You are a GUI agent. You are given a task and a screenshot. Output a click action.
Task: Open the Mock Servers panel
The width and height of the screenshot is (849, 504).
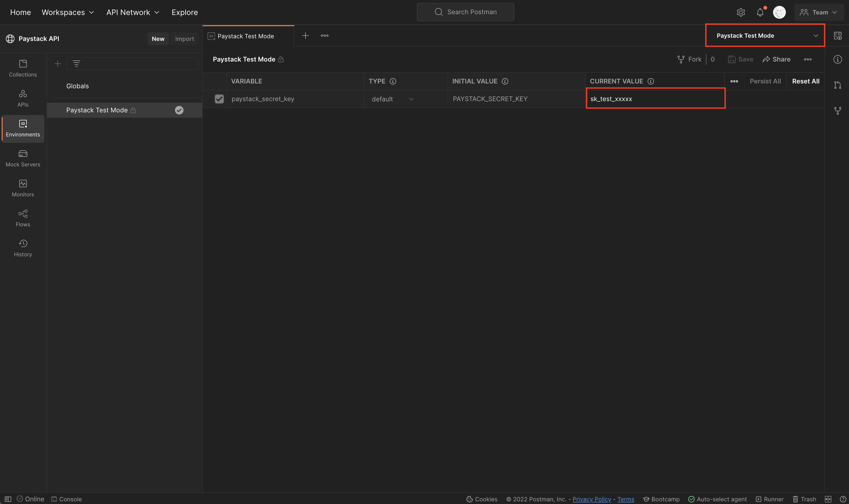[x=23, y=159]
